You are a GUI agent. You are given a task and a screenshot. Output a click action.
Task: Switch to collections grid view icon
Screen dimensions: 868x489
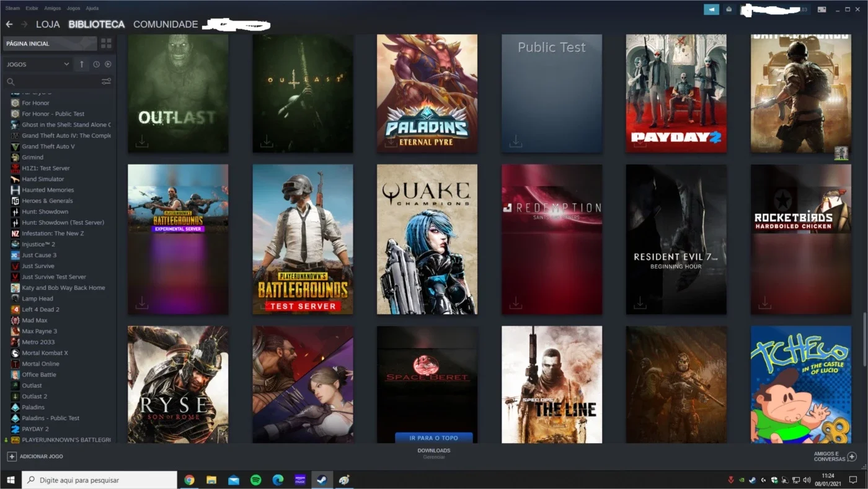click(107, 43)
